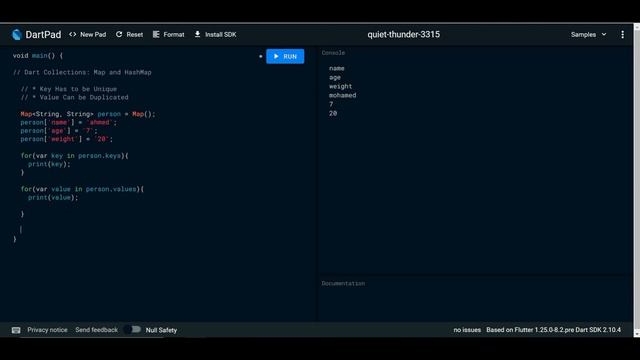Viewport: 640px width, 360px height.
Task: Toggle the Null Safety switch
Action: [x=133, y=329]
